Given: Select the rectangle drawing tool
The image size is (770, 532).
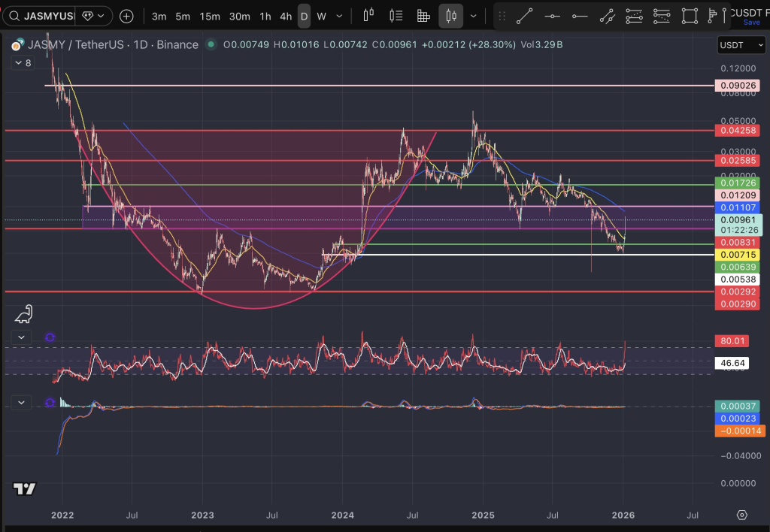Looking at the screenshot, I should point(689,16).
